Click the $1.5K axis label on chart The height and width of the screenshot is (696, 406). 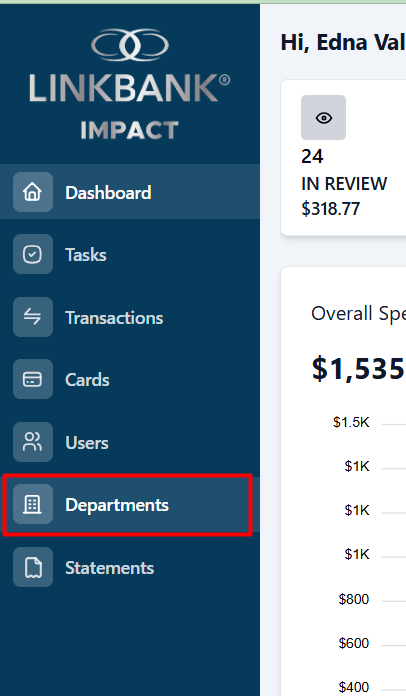point(351,422)
